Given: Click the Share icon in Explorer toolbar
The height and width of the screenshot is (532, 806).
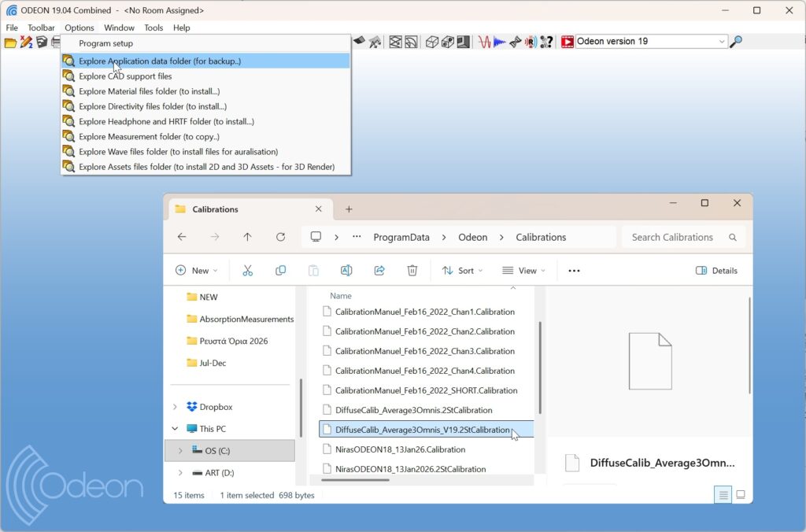Looking at the screenshot, I should point(379,271).
